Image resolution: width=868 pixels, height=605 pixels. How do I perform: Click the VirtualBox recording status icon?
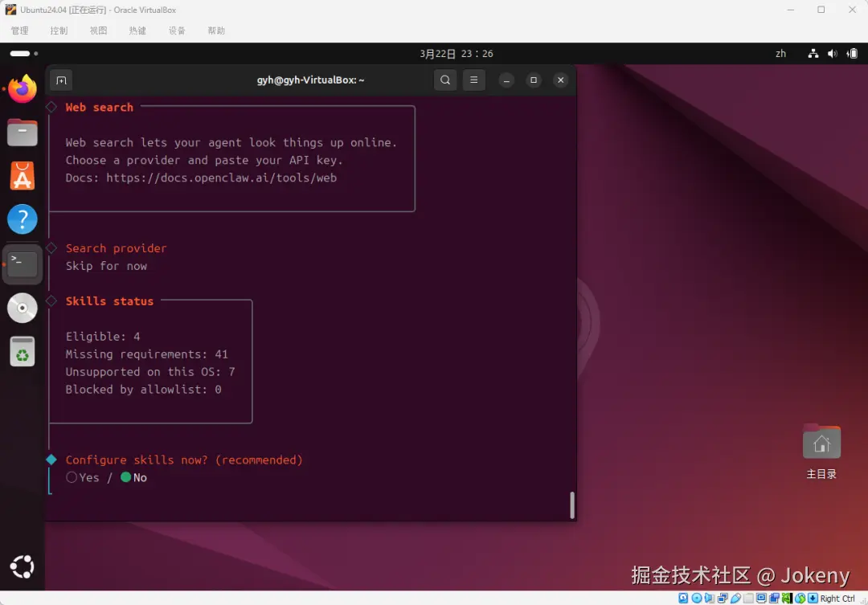[x=774, y=599]
